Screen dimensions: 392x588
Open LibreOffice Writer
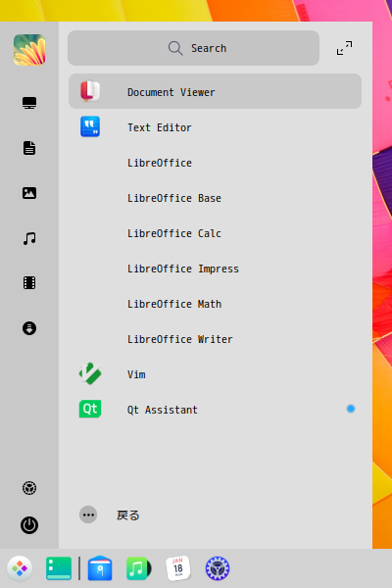point(180,339)
